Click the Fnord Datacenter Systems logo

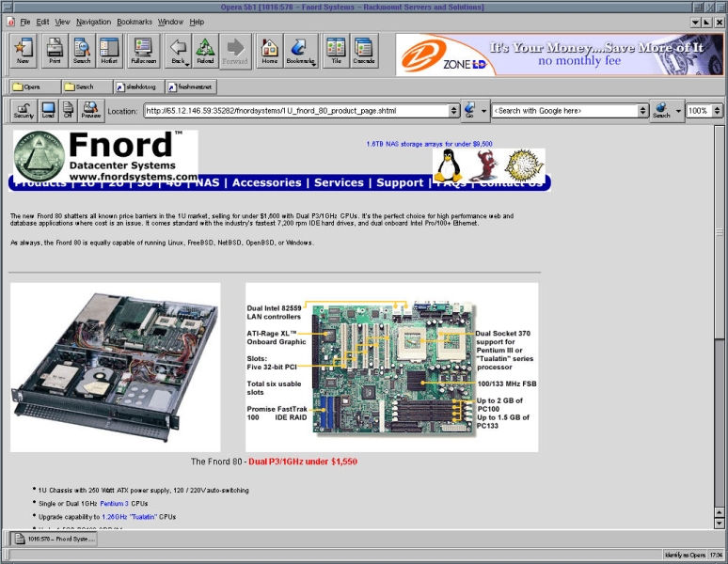click(x=106, y=156)
